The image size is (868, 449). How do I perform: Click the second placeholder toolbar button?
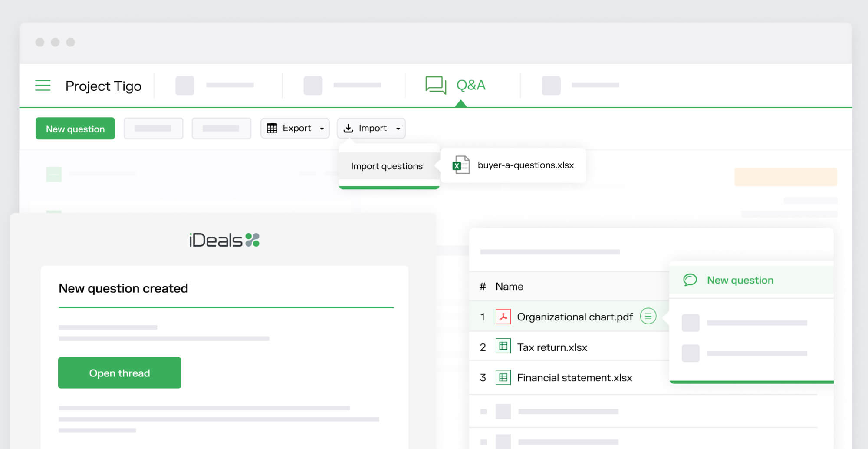pyautogui.click(x=153, y=129)
